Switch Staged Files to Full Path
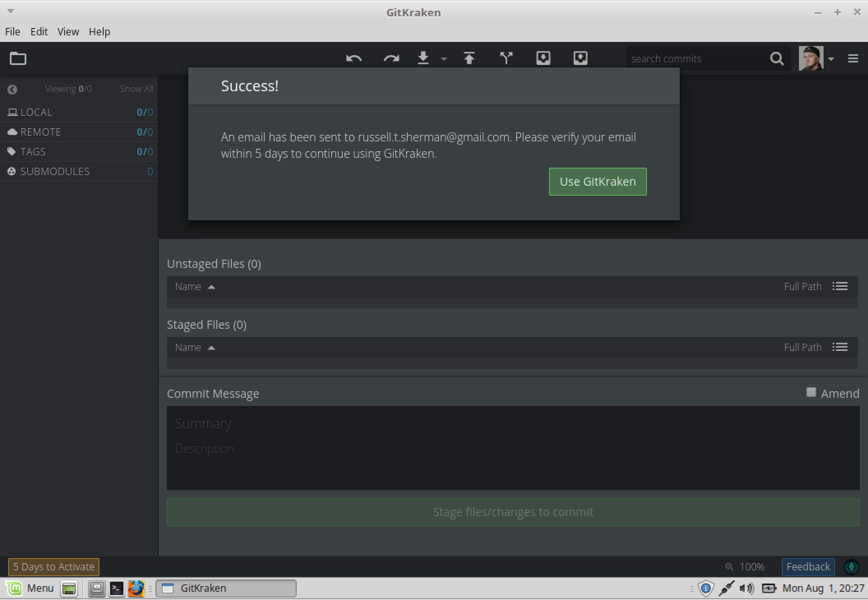 802,347
